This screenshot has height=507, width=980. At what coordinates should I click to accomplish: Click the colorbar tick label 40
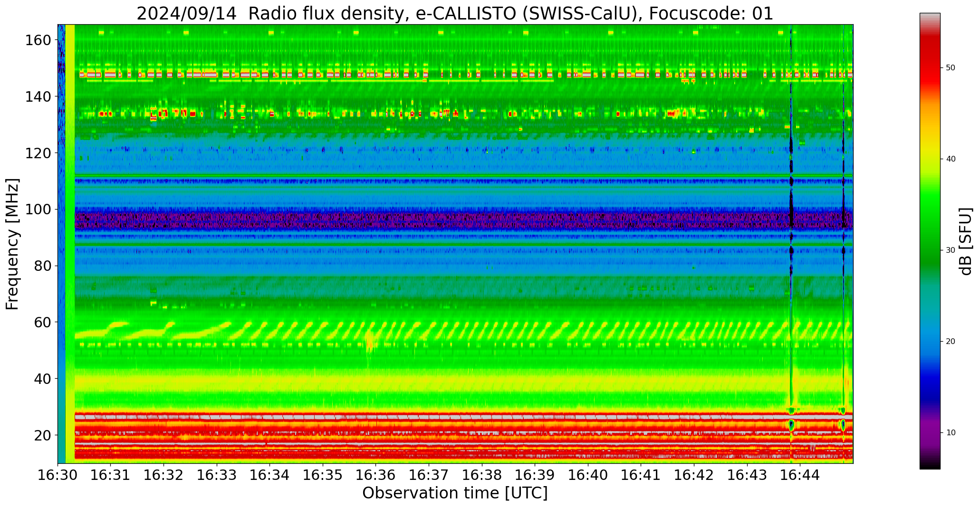tap(951, 159)
